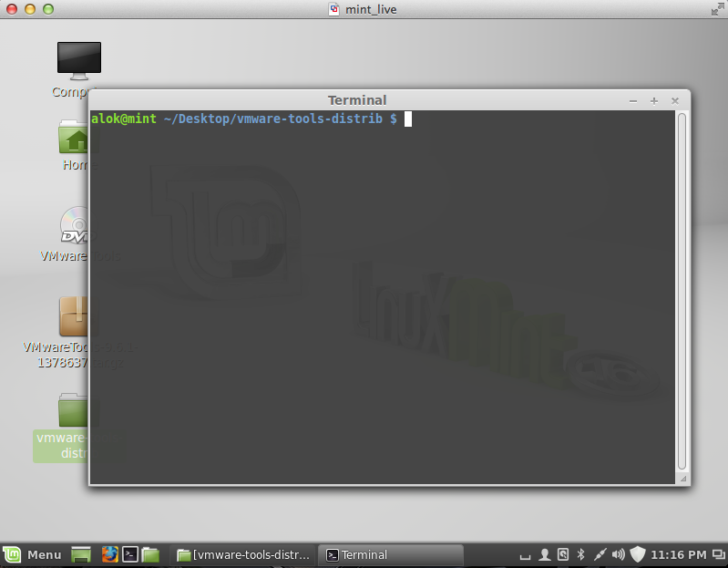Open the volume speaker icon
The width and height of the screenshot is (728, 568).
pyautogui.click(x=618, y=554)
